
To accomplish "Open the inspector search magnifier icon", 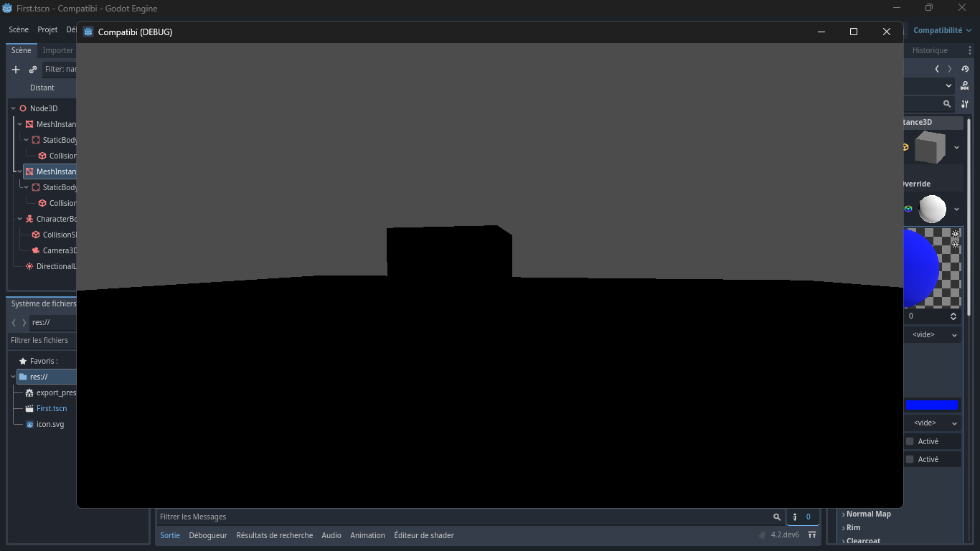I will [947, 103].
